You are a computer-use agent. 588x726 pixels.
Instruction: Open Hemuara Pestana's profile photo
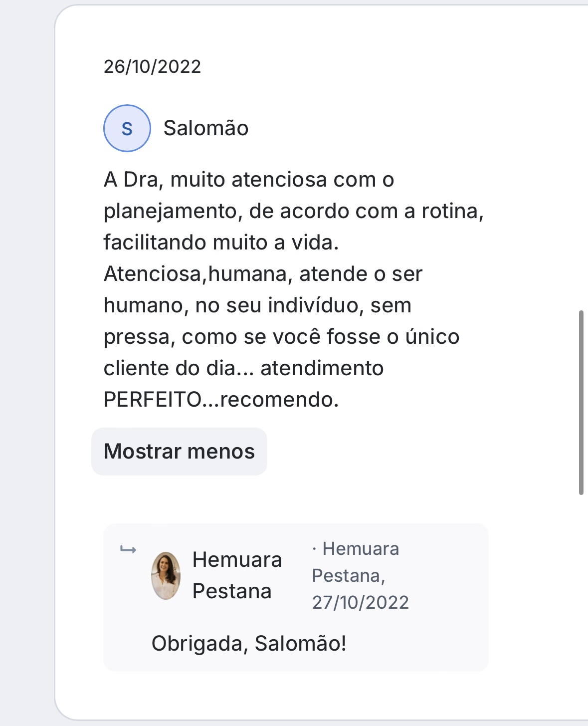166,575
